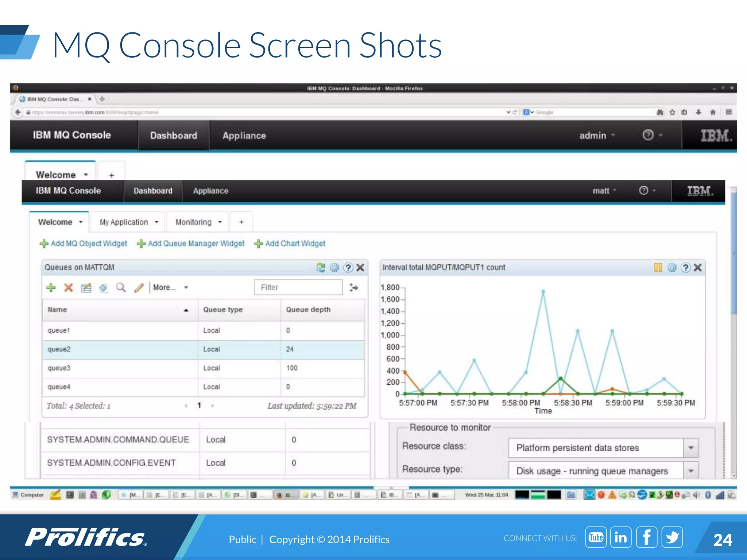Viewport: 747px width, 560px height.
Task: Select the queue1 row
Action: (204, 330)
